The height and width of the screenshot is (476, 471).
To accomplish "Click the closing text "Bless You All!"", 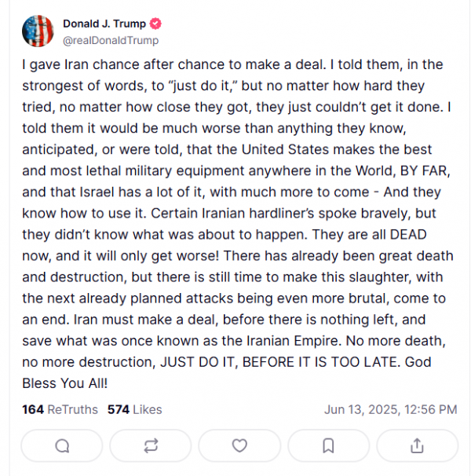I will click(x=65, y=383).
